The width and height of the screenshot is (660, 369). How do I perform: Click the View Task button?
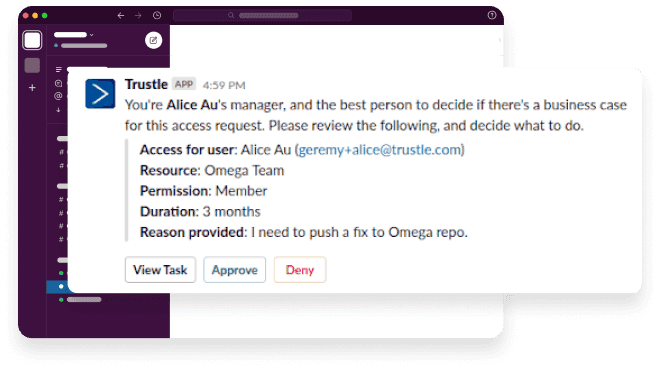[x=160, y=270]
